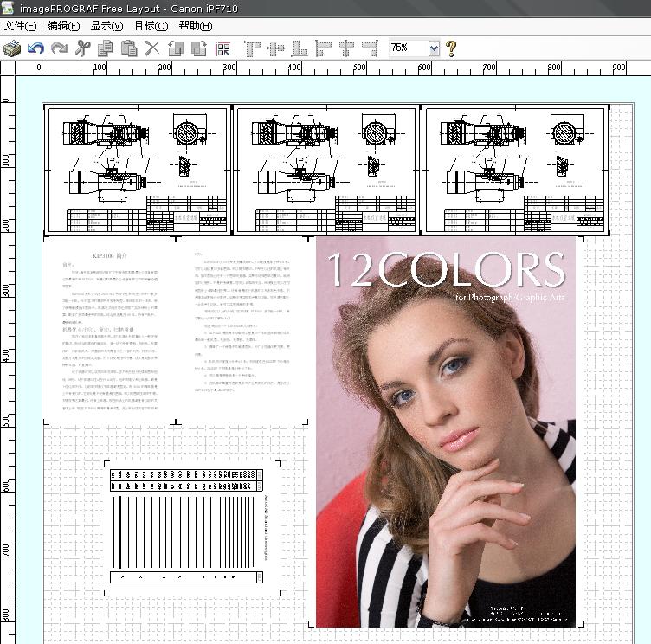The height and width of the screenshot is (644, 651).
Task: Align objects to vertical center
Action: (x=276, y=48)
